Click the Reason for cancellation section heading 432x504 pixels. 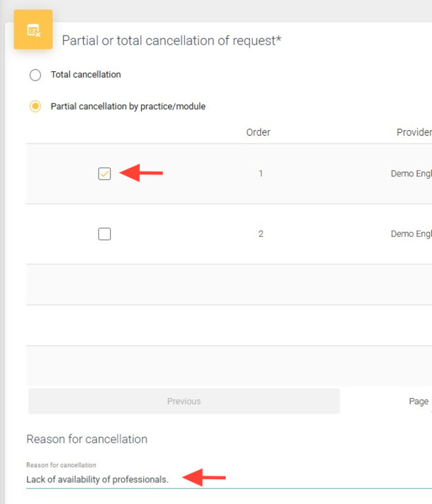[x=87, y=439]
